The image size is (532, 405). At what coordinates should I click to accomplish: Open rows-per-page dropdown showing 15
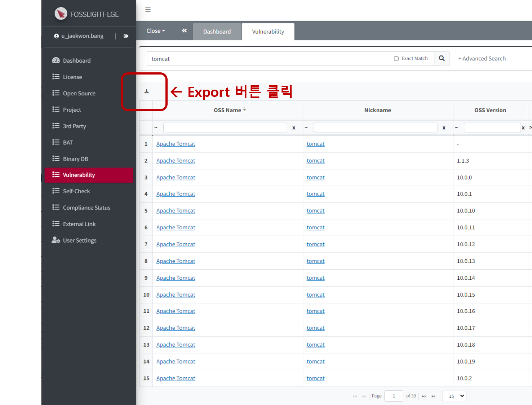[454, 396]
